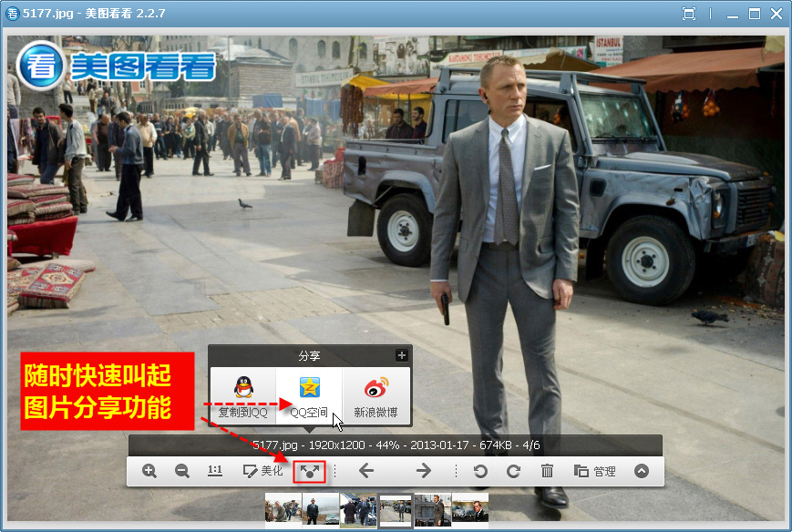Collapse toolbar with up chevron
This screenshot has height=532, width=792.
click(642, 471)
